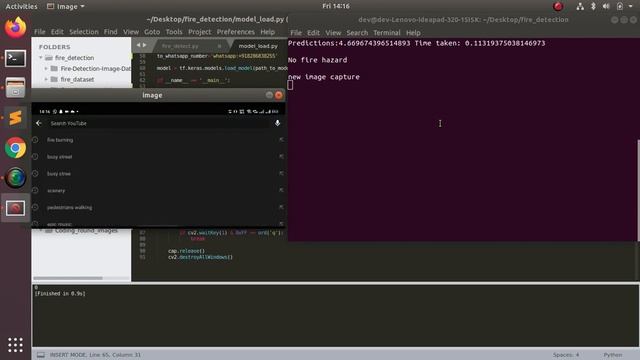Click the Search YouTube field
This screenshot has height=360, width=640.
click(158, 123)
